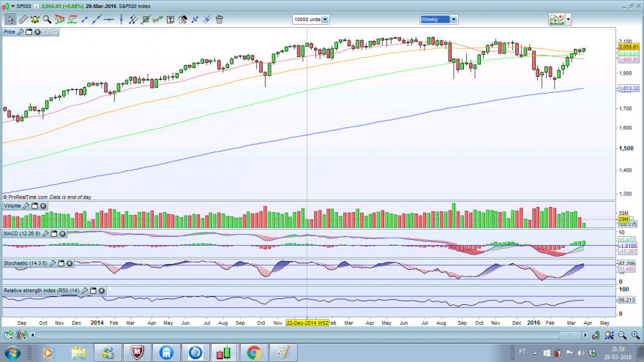This screenshot has height=362, width=644.
Task: Remove the MACD indicator panel
Action: tap(62, 233)
